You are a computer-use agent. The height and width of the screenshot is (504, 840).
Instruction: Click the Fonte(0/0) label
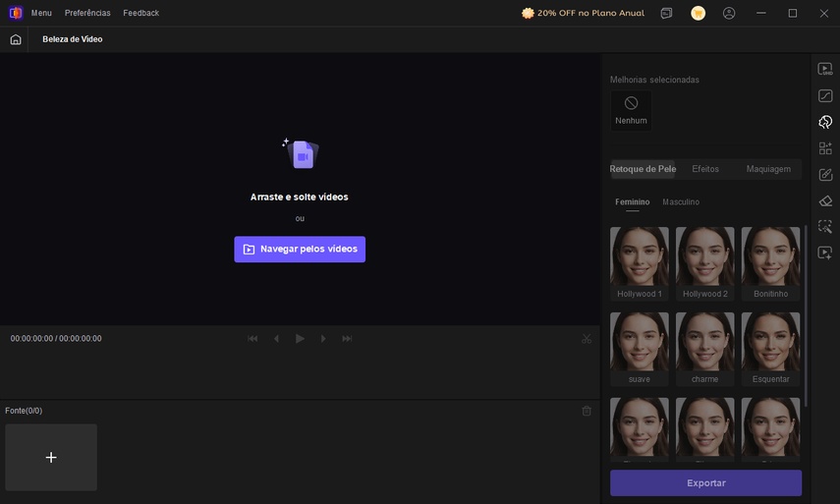coord(24,411)
